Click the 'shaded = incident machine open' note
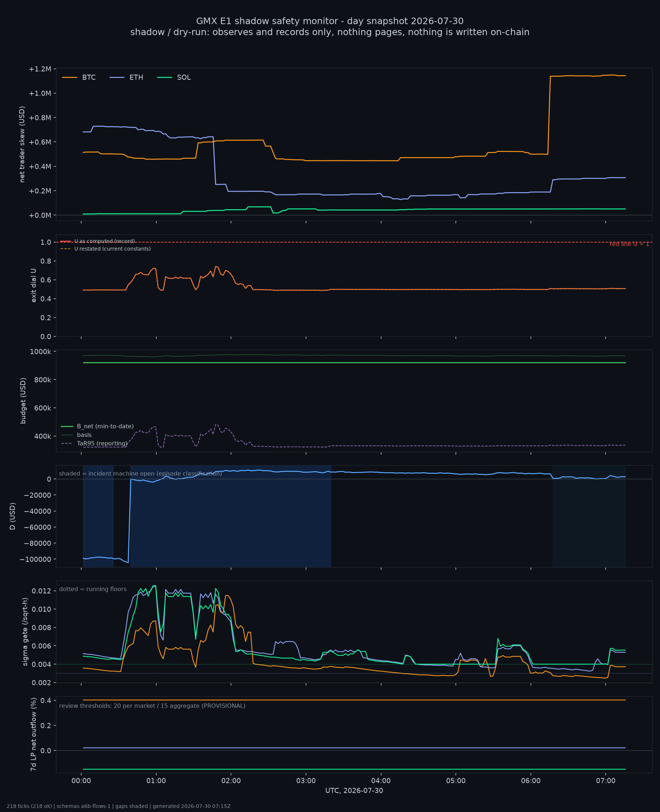The image size is (660, 812). (x=141, y=474)
